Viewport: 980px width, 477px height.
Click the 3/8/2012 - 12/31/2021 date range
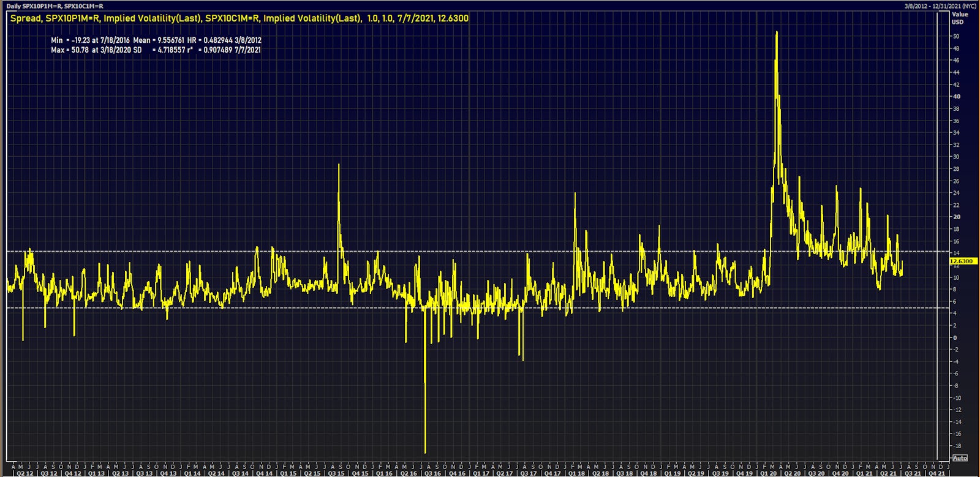tap(940, 6)
